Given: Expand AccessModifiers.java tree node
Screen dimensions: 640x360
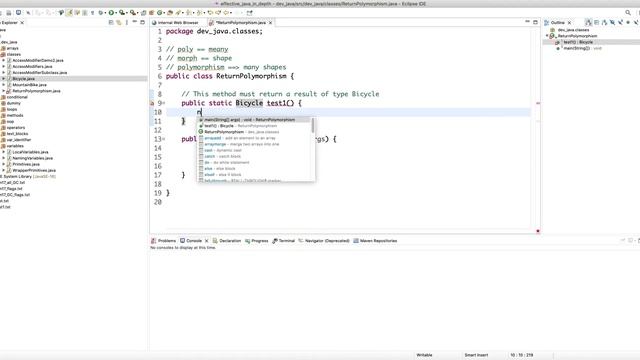Looking at the screenshot, I should 4,67.
